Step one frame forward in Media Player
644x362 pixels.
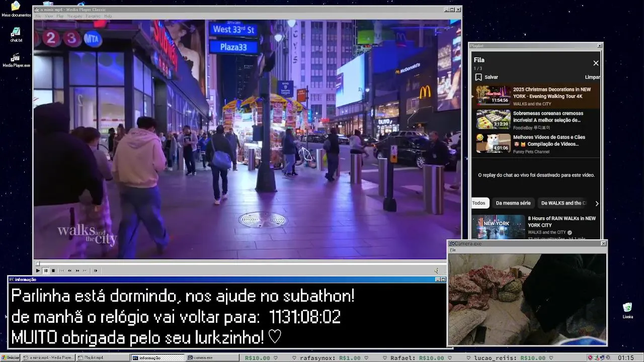(96, 270)
